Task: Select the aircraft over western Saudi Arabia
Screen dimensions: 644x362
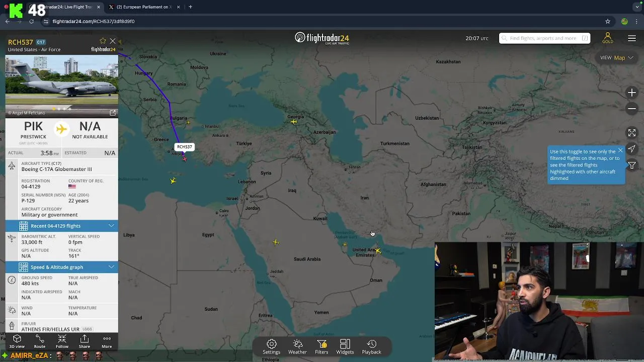Action: [276, 242]
